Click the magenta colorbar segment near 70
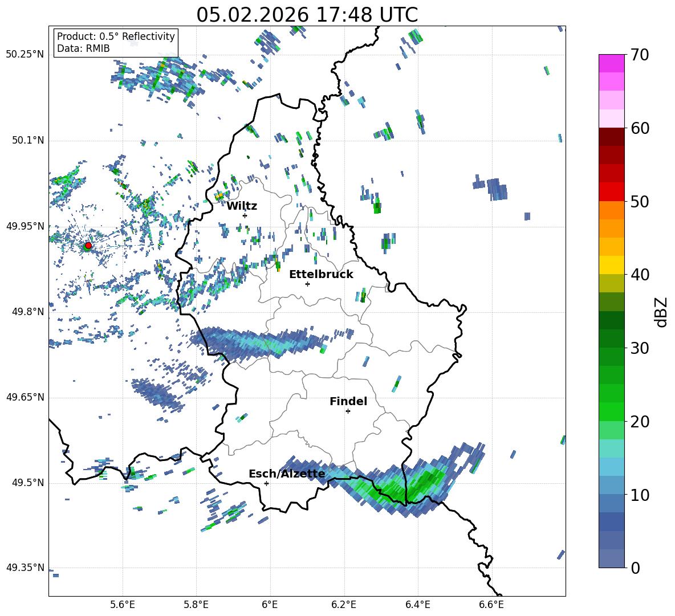The image size is (675, 616). coord(611,63)
